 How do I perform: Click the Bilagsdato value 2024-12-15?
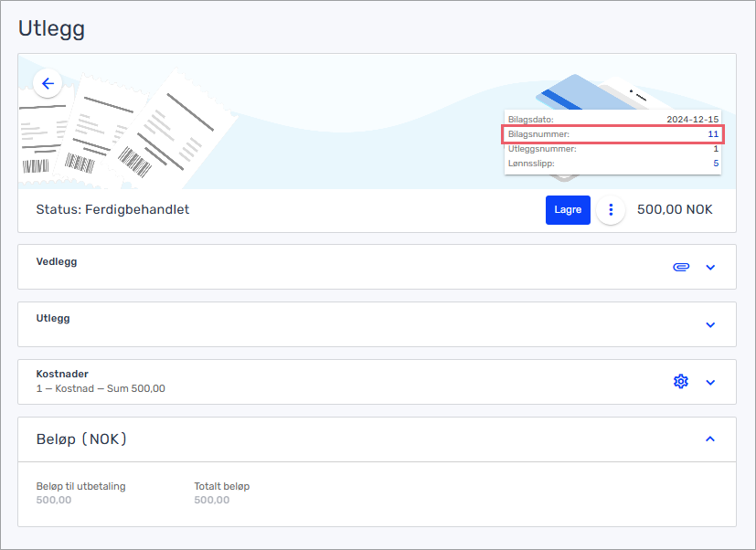coord(692,120)
